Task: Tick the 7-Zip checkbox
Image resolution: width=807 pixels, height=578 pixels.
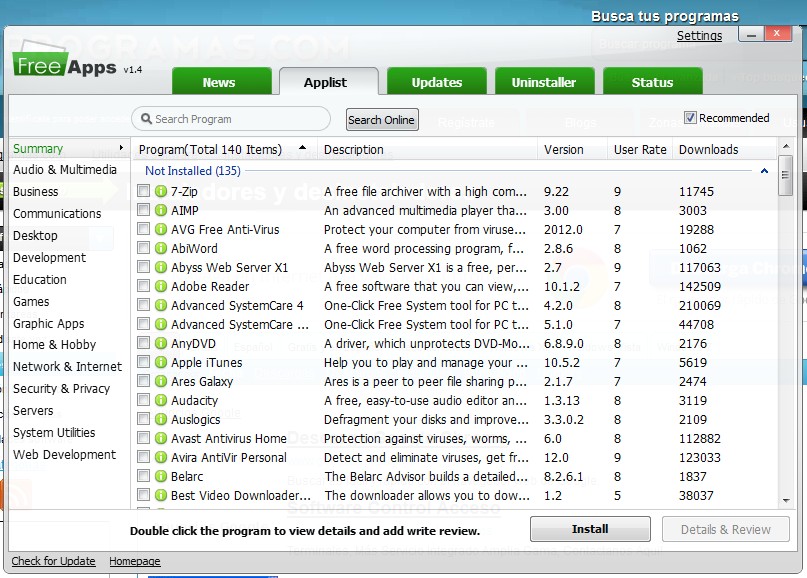Action: tap(144, 191)
